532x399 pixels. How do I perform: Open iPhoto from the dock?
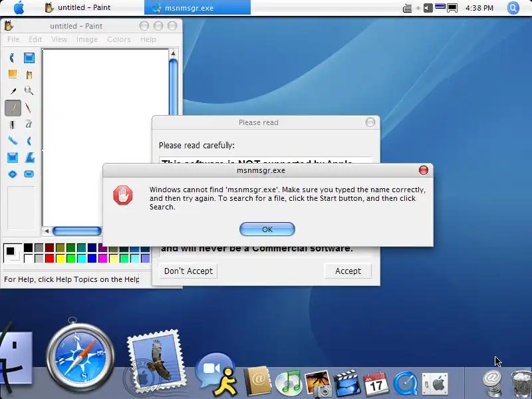[318, 384]
